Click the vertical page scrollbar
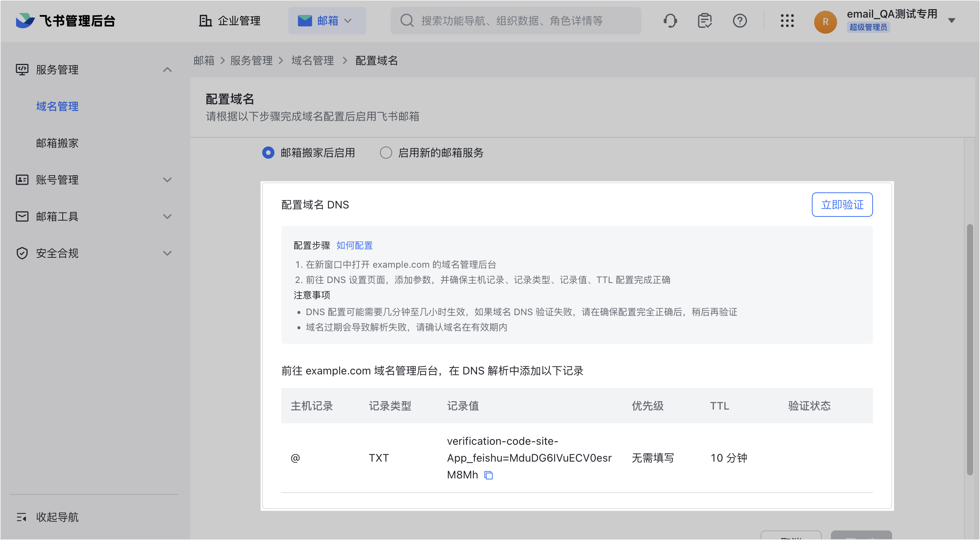 click(x=970, y=350)
